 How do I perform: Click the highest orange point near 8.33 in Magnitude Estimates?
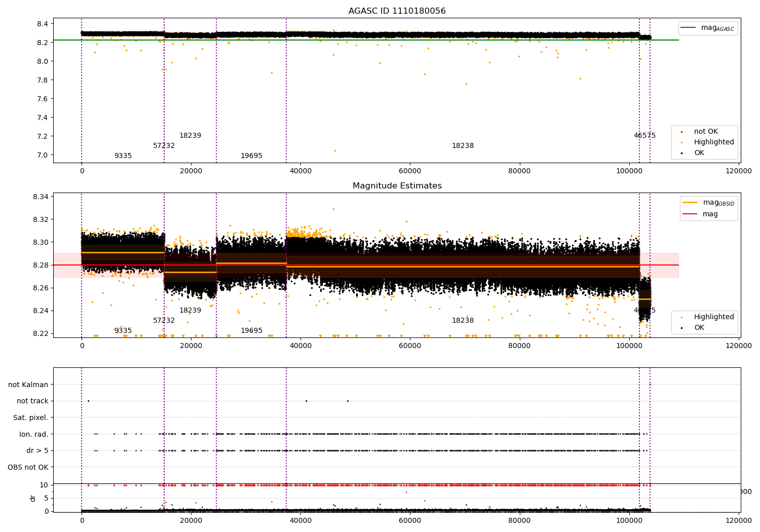coord(333,209)
